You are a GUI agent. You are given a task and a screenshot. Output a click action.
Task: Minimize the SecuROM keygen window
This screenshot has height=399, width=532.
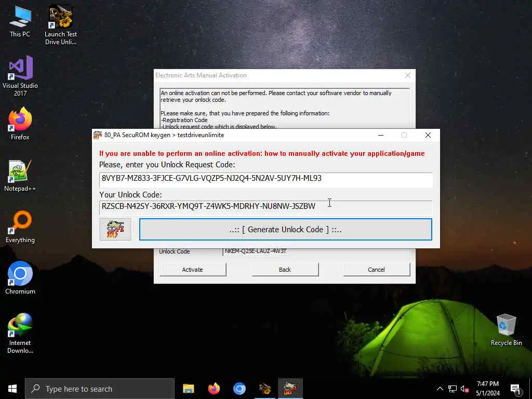coord(381,135)
